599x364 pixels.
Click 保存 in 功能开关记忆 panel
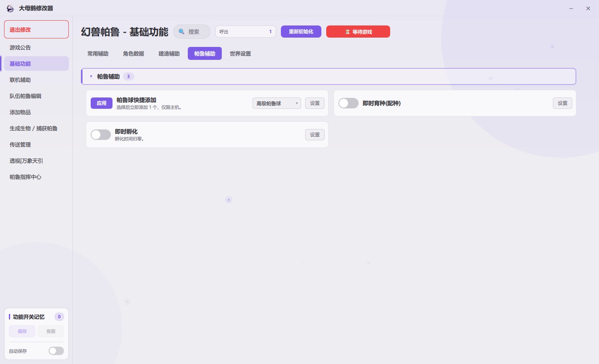tap(22, 331)
